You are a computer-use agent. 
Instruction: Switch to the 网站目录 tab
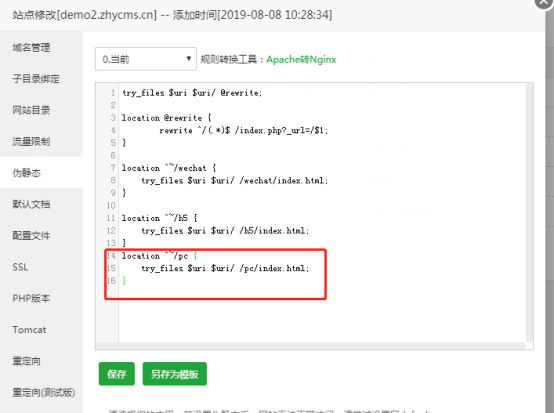(x=31, y=110)
